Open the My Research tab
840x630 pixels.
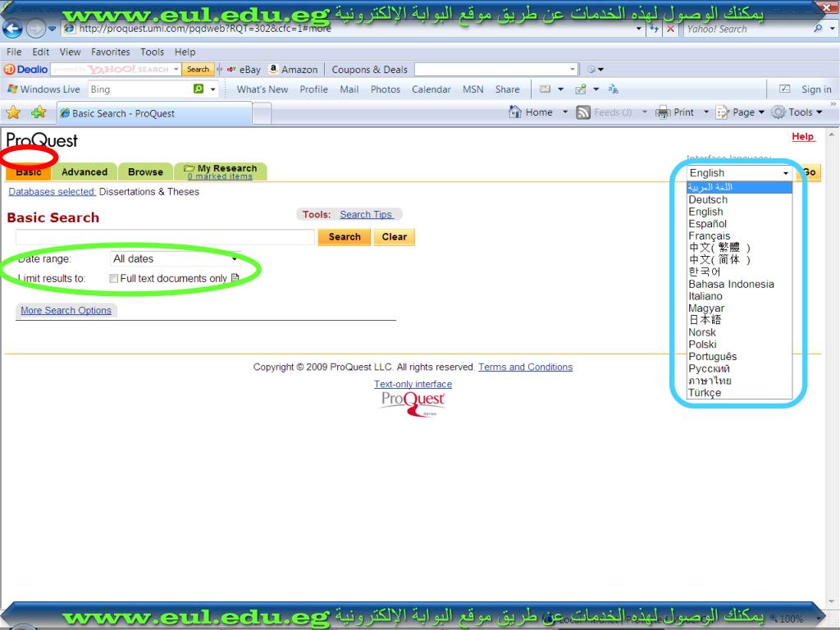click(221, 172)
